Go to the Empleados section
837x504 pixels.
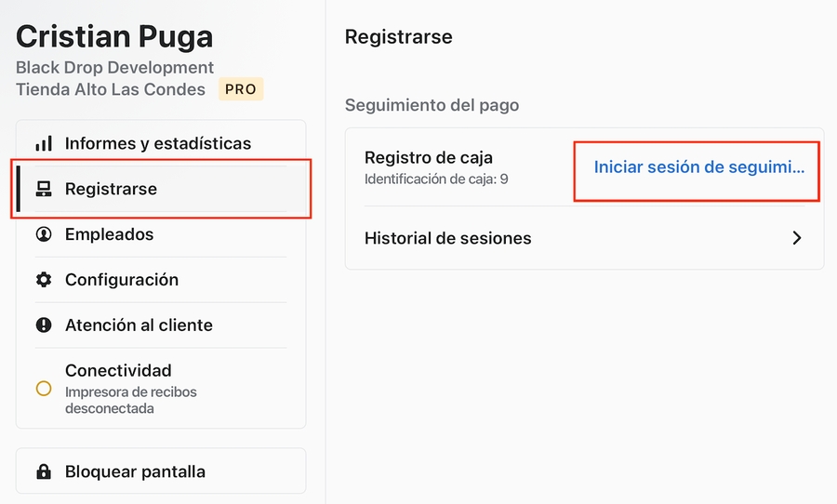[x=109, y=235]
